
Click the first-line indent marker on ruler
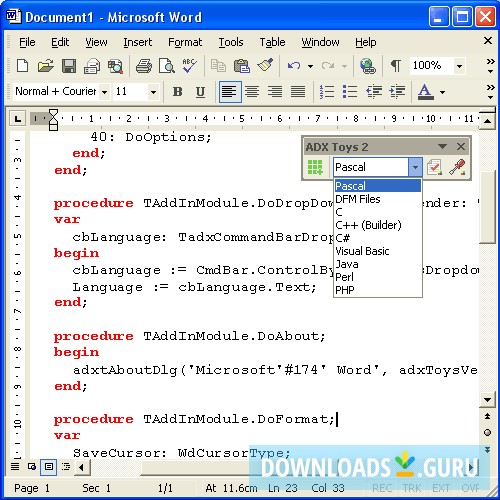53,113
